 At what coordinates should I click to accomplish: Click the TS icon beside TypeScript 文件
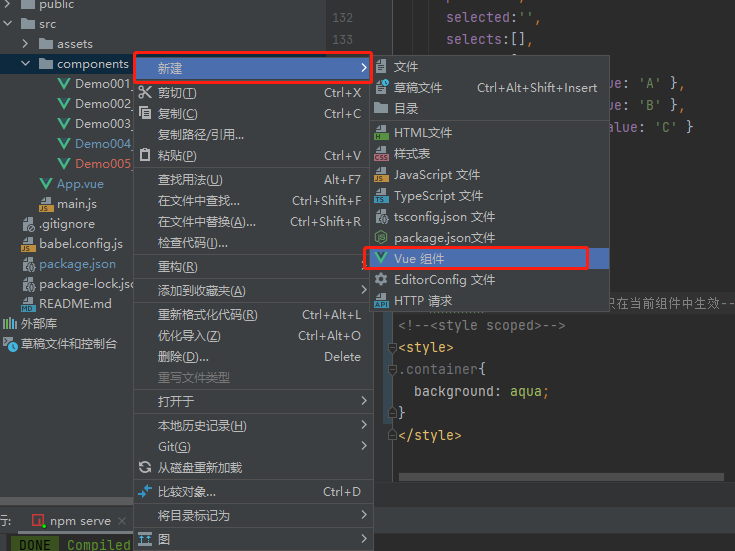(x=381, y=196)
